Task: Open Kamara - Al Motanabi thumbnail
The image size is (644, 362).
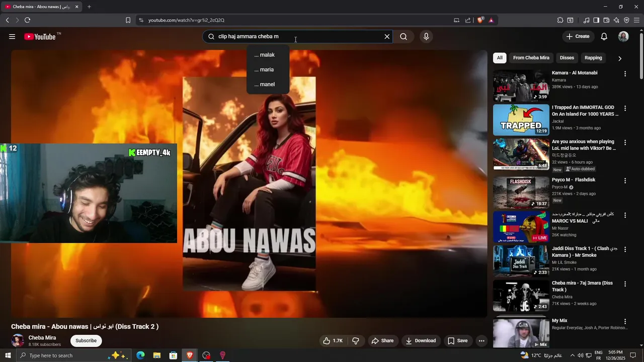Action: pyautogui.click(x=521, y=85)
